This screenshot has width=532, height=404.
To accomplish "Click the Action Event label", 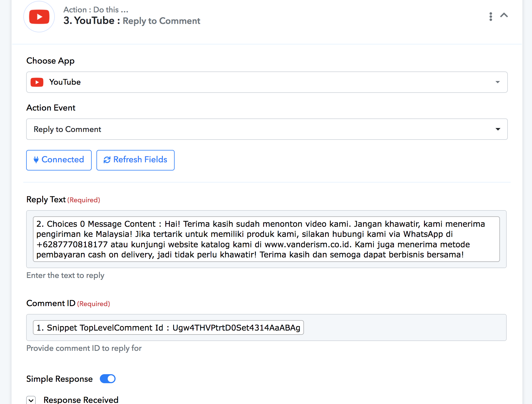I will coord(51,108).
